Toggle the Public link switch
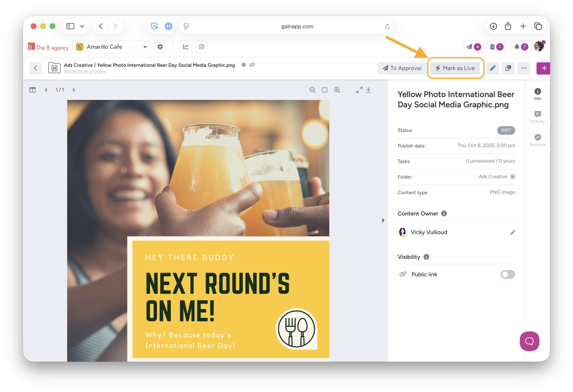 click(507, 274)
